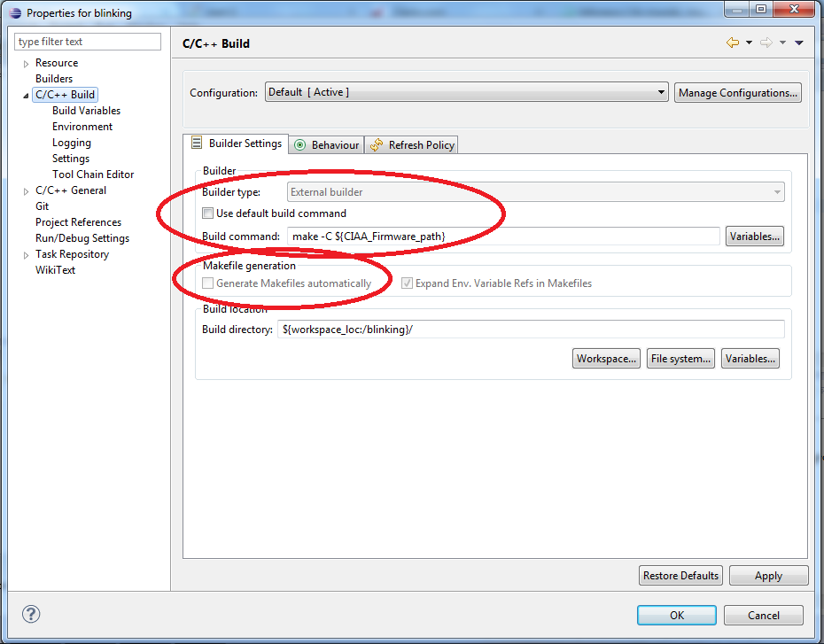Screen dimensions: 824x644
Task: Expand the Resource tree node
Action: click(x=26, y=64)
